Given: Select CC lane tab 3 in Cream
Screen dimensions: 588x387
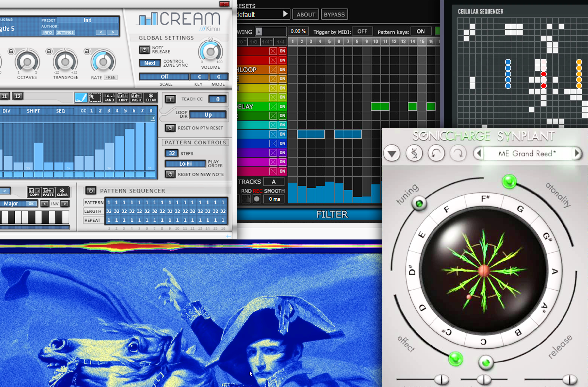Looking at the screenshot, I should [x=108, y=111].
